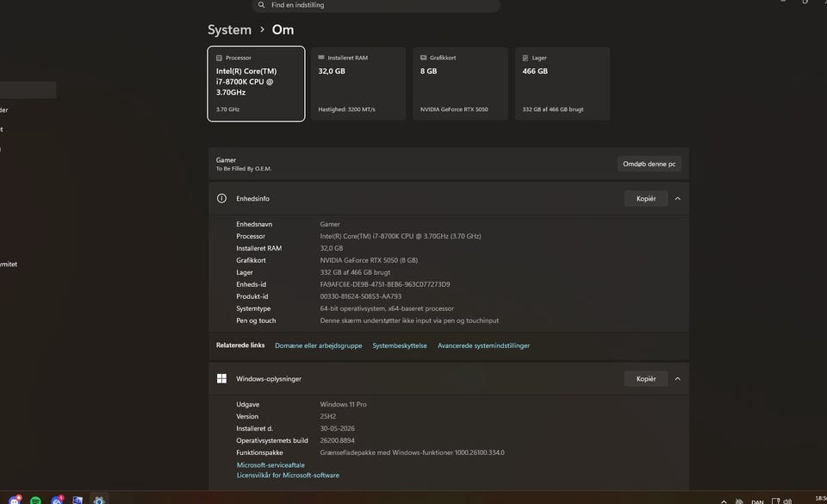Click the Produkt-id value 00330-81624
827x504 pixels.
[361, 296]
